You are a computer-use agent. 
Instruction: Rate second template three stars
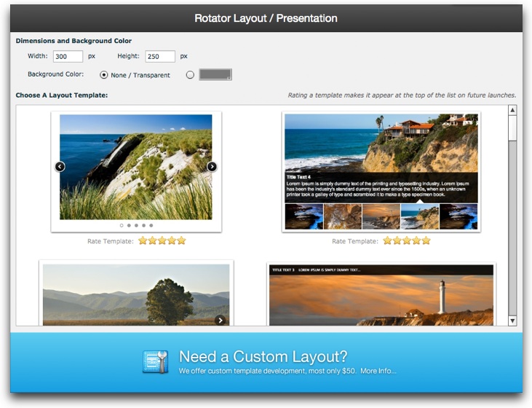click(407, 240)
